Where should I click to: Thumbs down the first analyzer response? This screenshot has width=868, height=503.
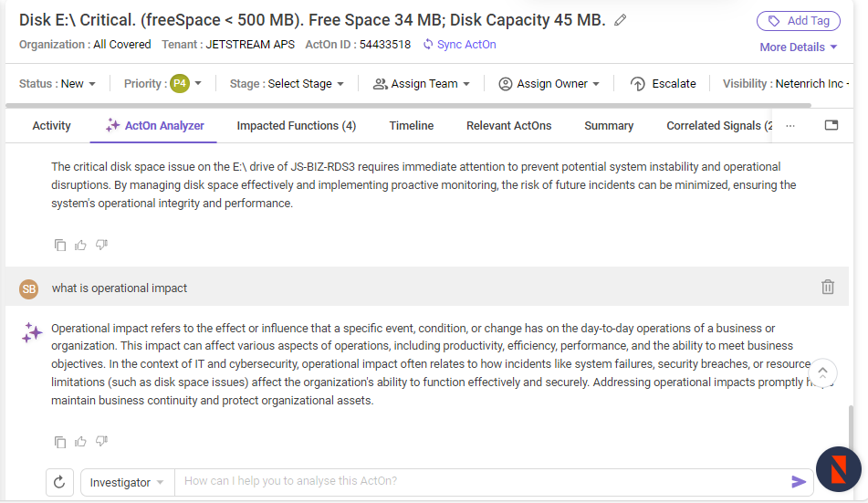tap(101, 245)
